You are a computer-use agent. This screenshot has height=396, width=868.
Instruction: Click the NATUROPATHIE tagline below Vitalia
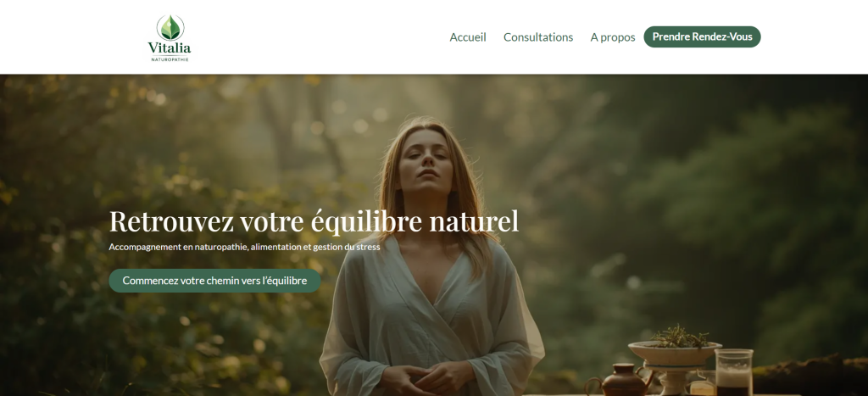coord(170,59)
